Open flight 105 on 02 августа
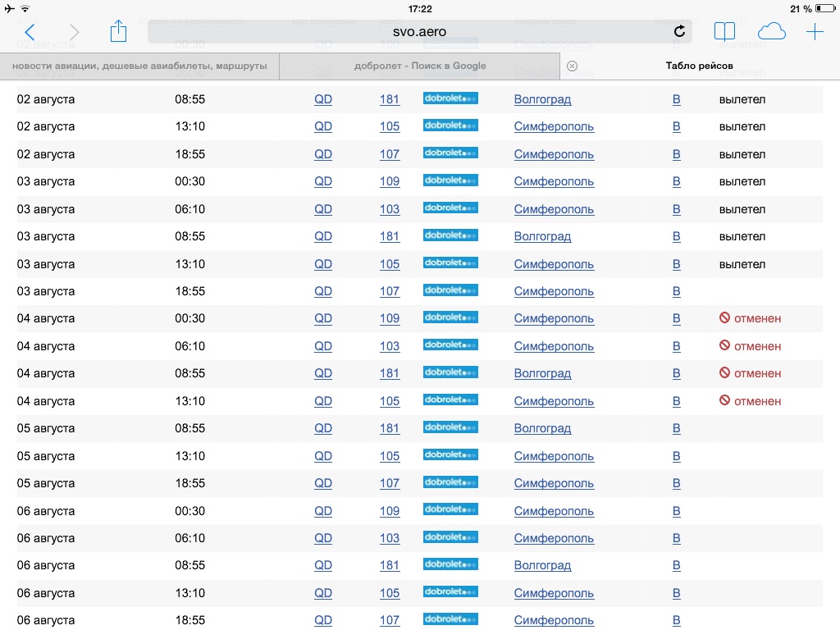Image resolution: width=840 pixels, height=630 pixels. [390, 126]
